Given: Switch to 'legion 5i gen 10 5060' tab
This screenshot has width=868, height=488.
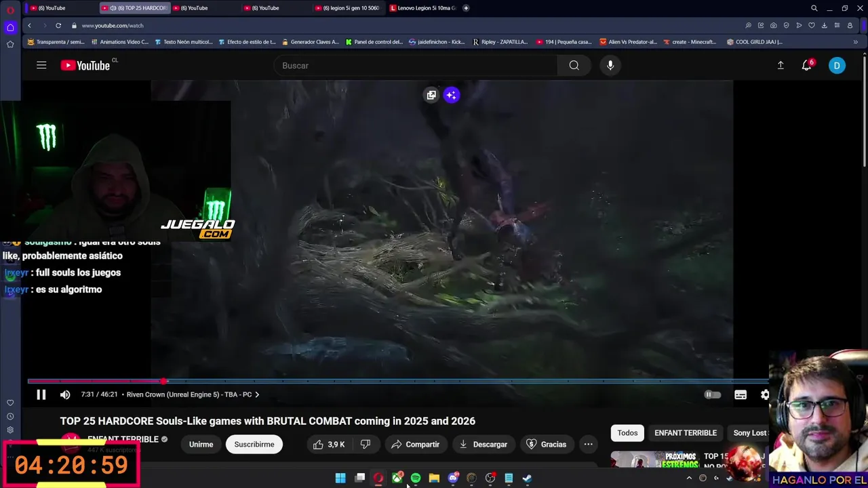Looking at the screenshot, I should pyautogui.click(x=349, y=8).
